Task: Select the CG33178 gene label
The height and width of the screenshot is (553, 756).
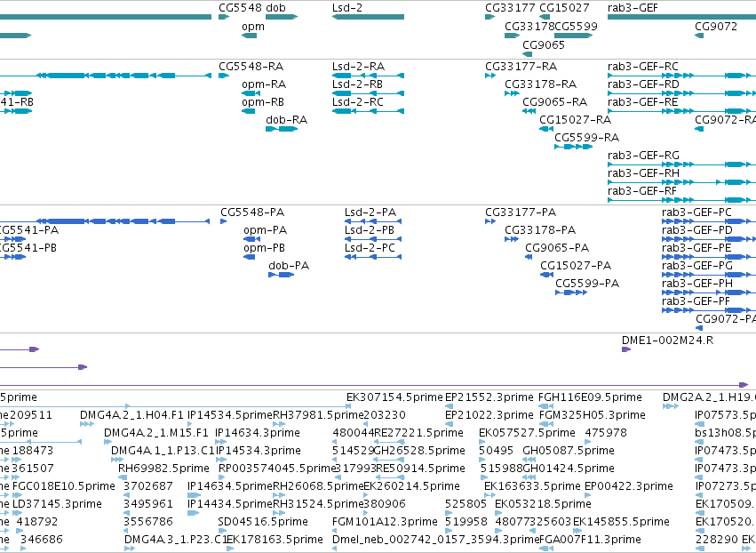Action: pos(529,26)
